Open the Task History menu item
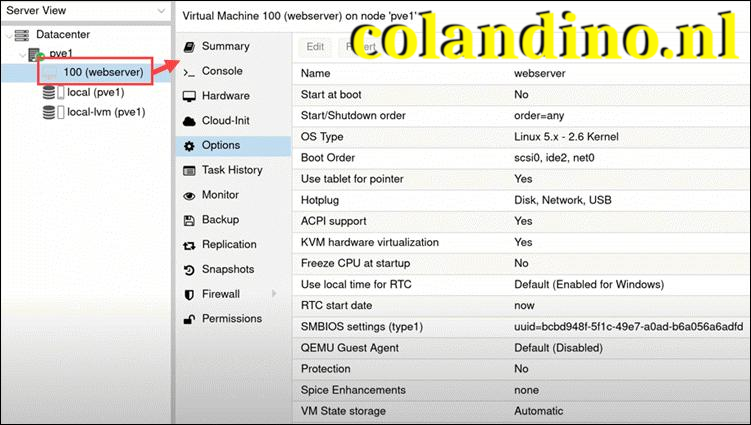Screen dimensions: 751x425 pyautogui.click(x=233, y=170)
